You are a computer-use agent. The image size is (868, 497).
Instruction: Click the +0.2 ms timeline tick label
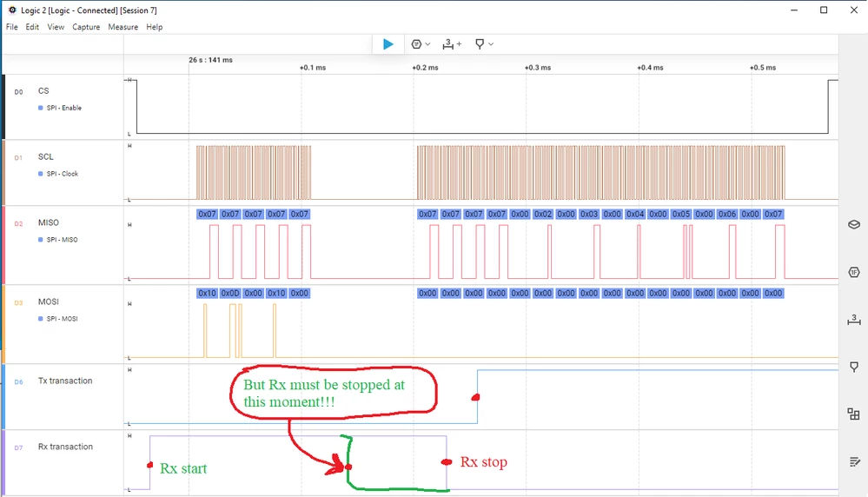pos(425,68)
